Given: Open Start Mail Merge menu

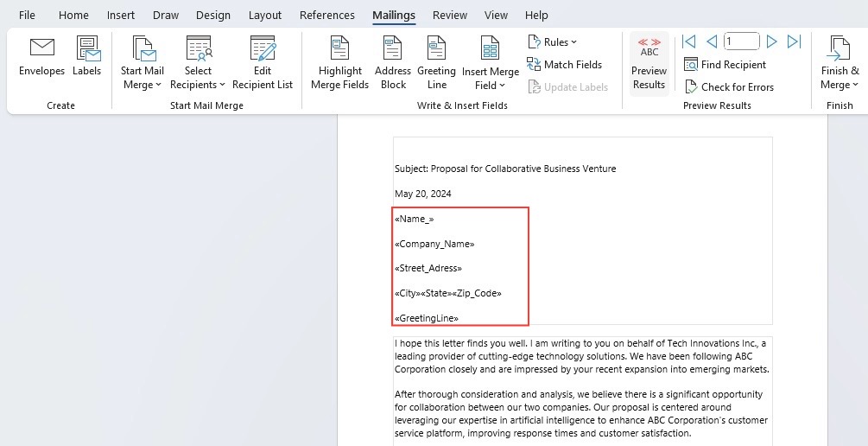Looking at the screenshot, I should (143, 62).
